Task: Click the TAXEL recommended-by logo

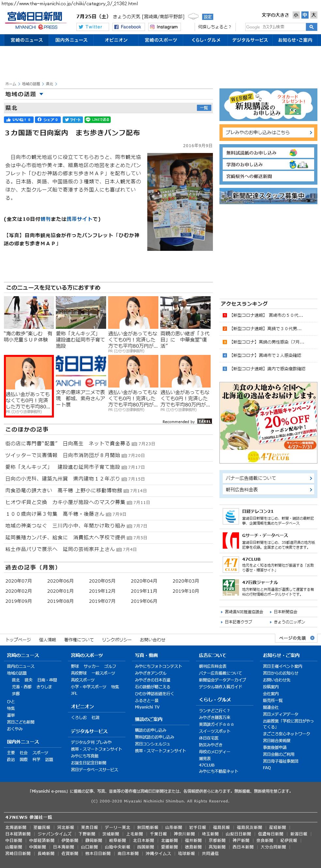Action: [204, 421]
